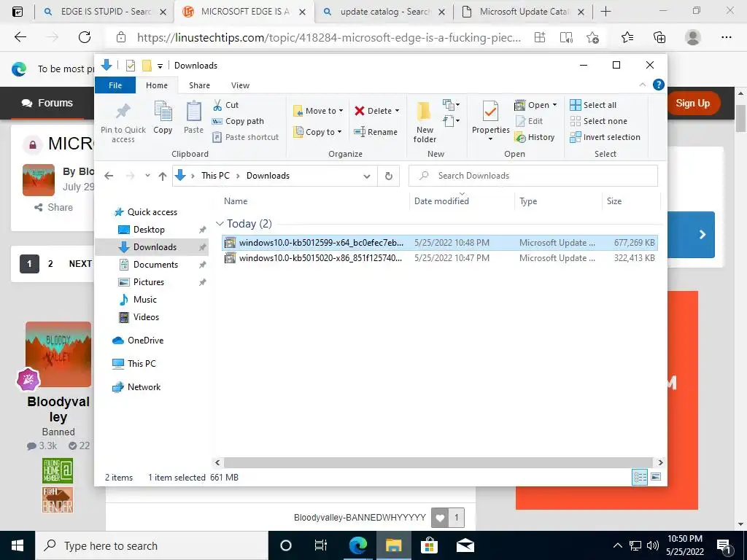Open a new Edge browser tab
Screen dimensions: 747x560
605,12
